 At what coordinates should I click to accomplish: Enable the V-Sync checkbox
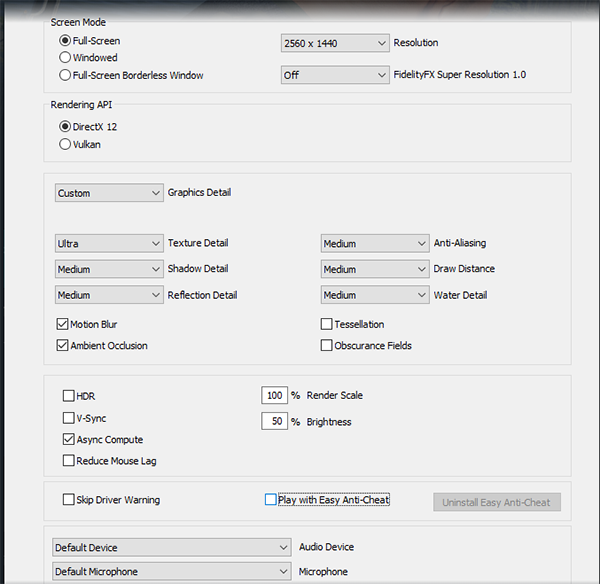68,418
